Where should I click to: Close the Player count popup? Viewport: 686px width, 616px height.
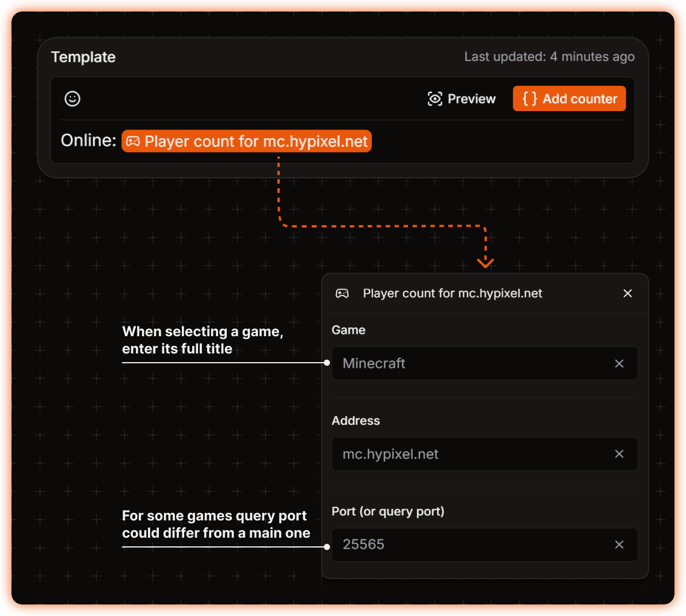point(628,294)
